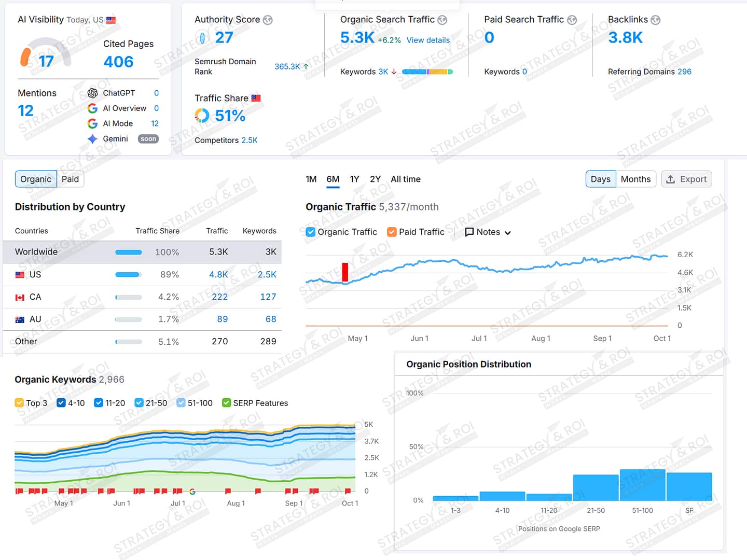The height and width of the screenshot is (560, 747).
Task: Click the ChatGPT logo icon
Action: click(x=93, y=93)
